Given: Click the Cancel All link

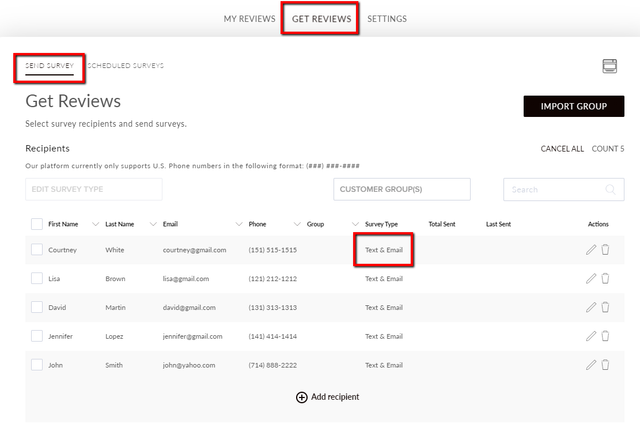Looking at the screenshot, I should click(x=562, y=149).
